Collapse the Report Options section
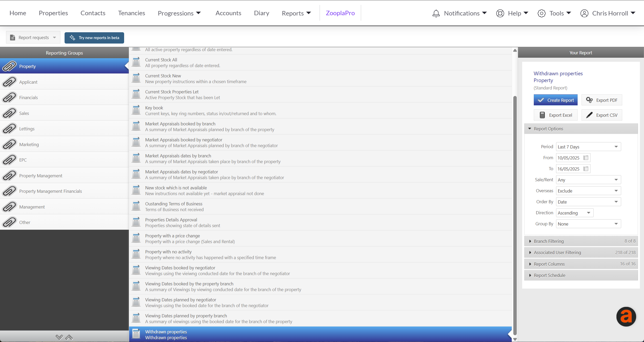Screen dimensions: 644x342 581,129
